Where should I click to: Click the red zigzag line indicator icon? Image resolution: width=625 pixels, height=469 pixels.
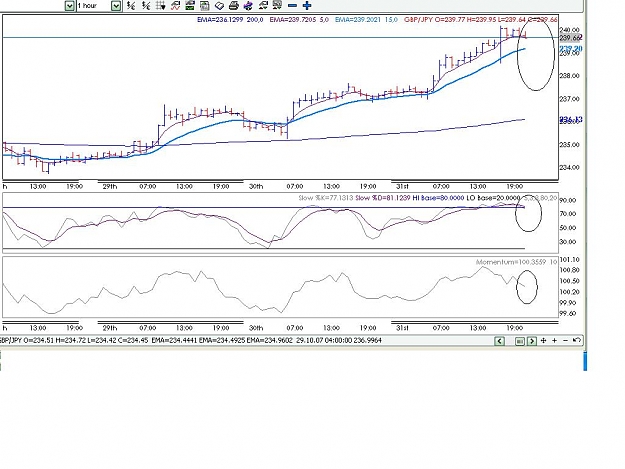pyautogui.click(x=175, y=6)
